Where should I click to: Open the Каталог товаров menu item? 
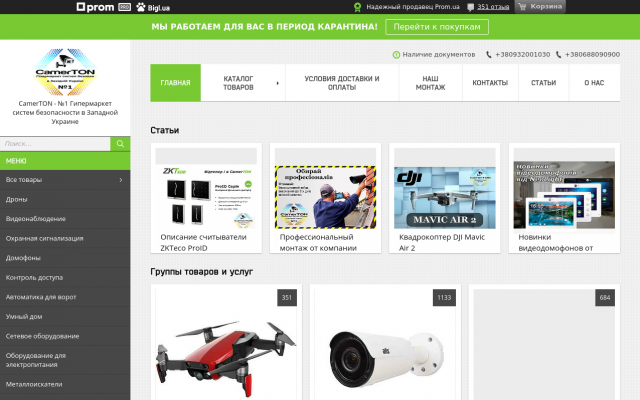coord(238,83)
